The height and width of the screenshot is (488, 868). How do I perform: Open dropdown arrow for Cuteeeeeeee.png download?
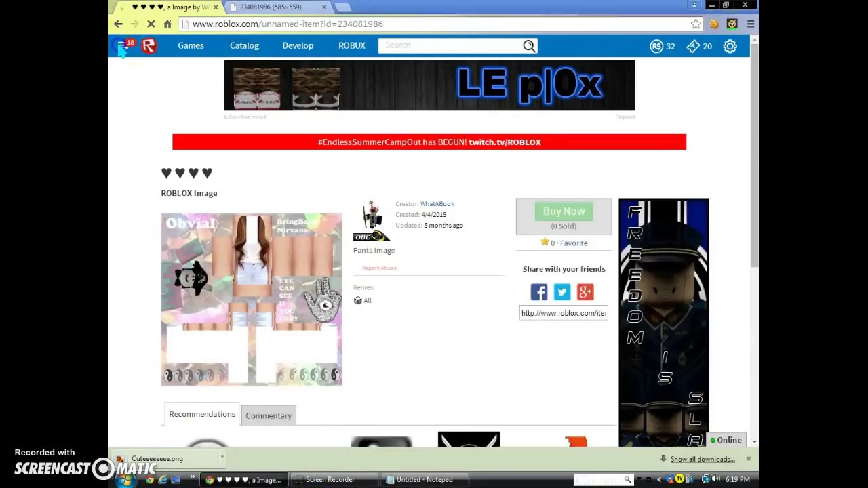point(222,459)
